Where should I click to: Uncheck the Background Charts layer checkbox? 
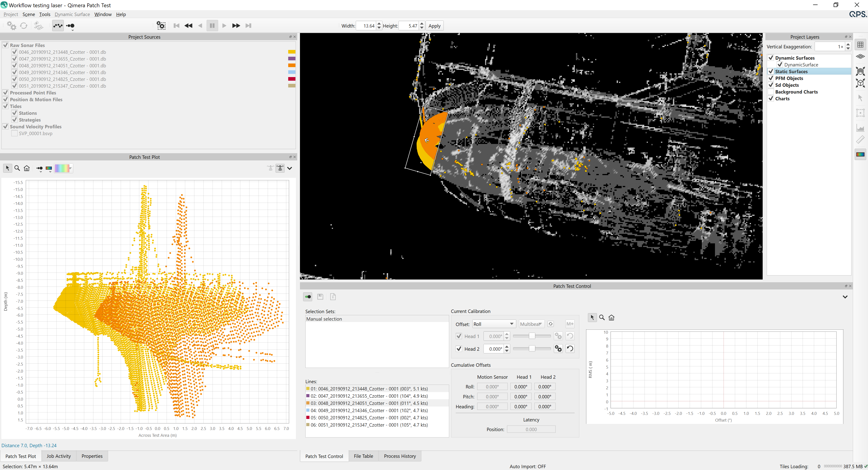tap(771, 92)
